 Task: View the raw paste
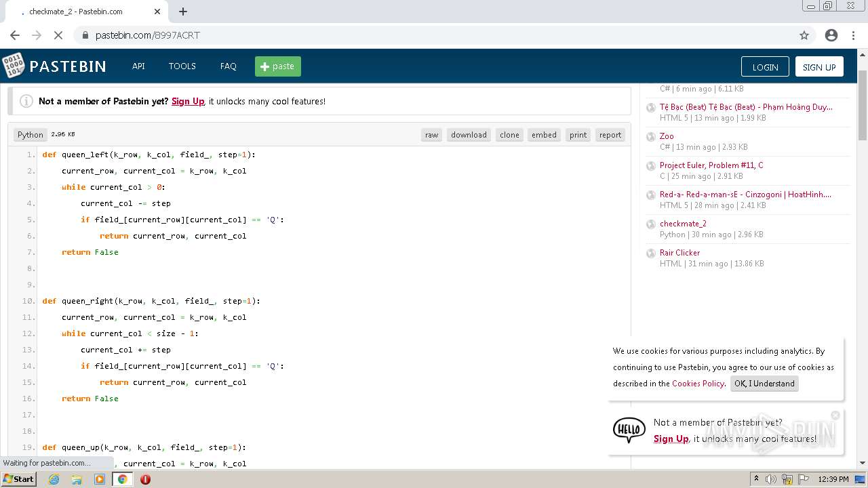[431, 135]
